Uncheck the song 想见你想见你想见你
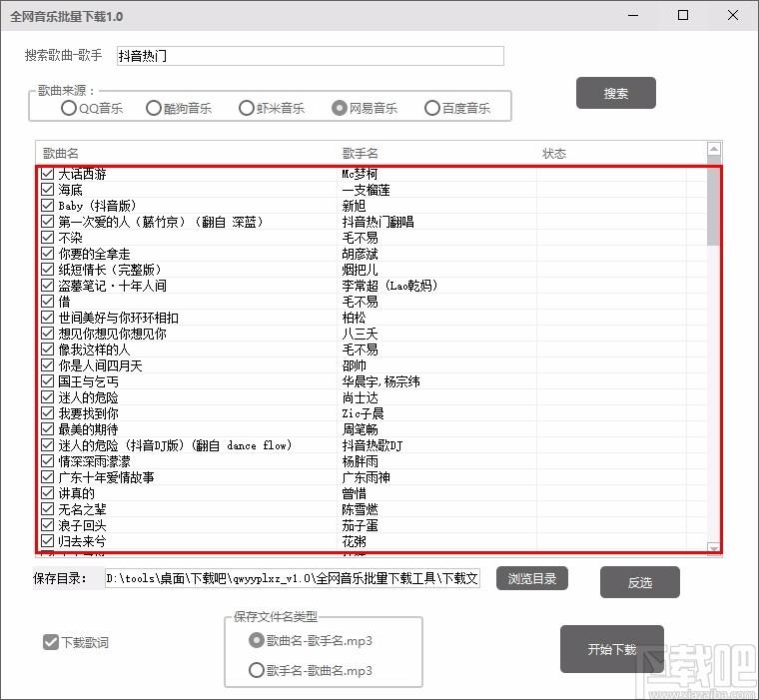759x700 pixels. (48, 334)
